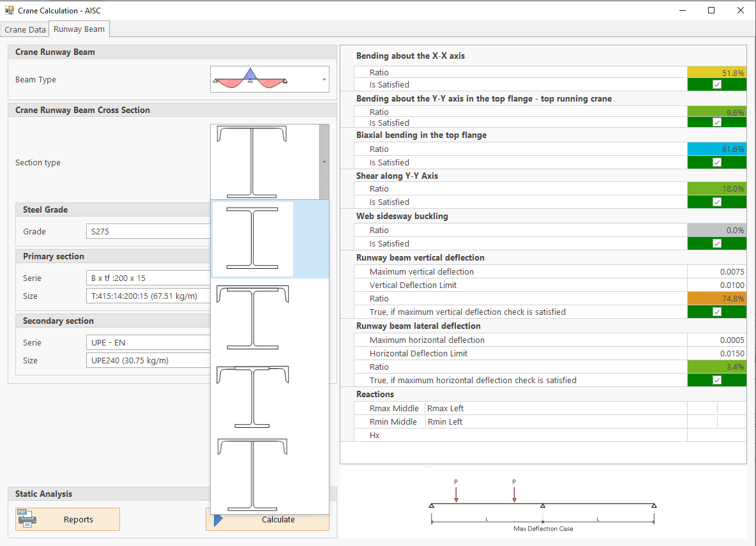
Task: Click the Max Deflection Case diagram
Action: [x=543, y=504]
